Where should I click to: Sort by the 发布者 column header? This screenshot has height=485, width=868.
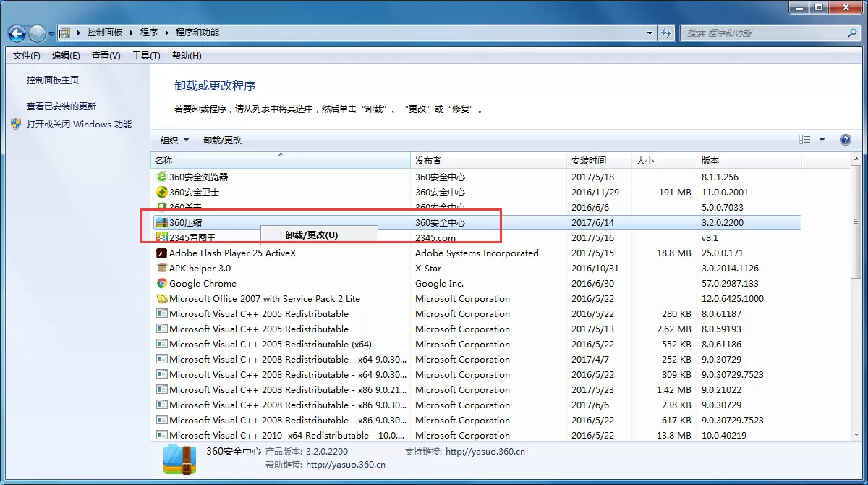(489, 161)
